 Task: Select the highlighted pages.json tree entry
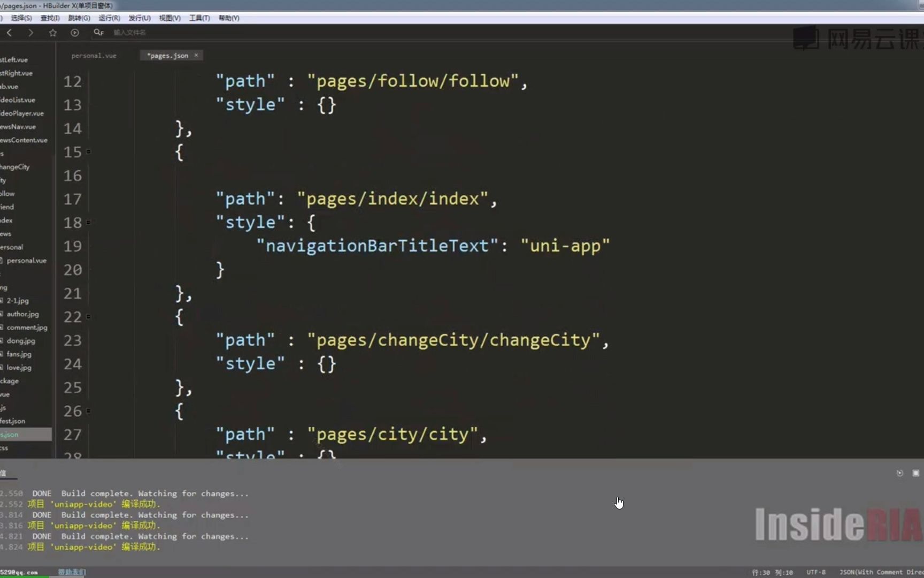(x=26, y=435)
